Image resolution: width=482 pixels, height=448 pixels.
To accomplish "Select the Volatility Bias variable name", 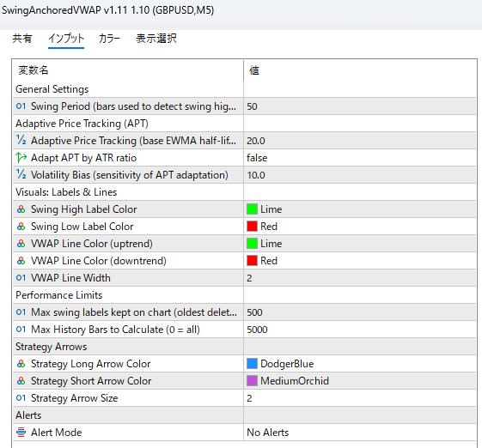I will [130, 175].
